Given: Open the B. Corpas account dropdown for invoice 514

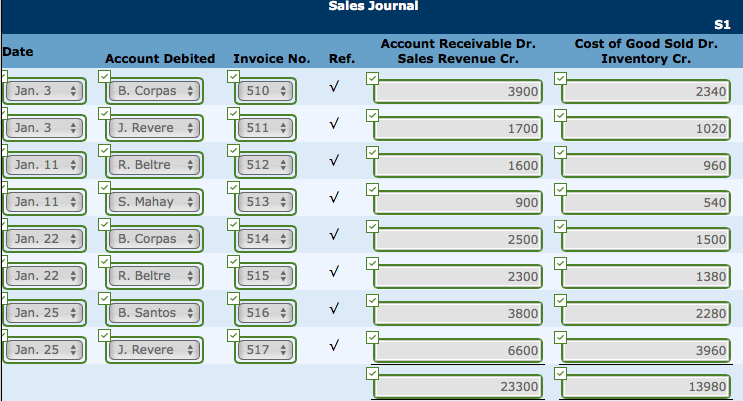Looking at the screenshot, I should [x=154, y=238].
